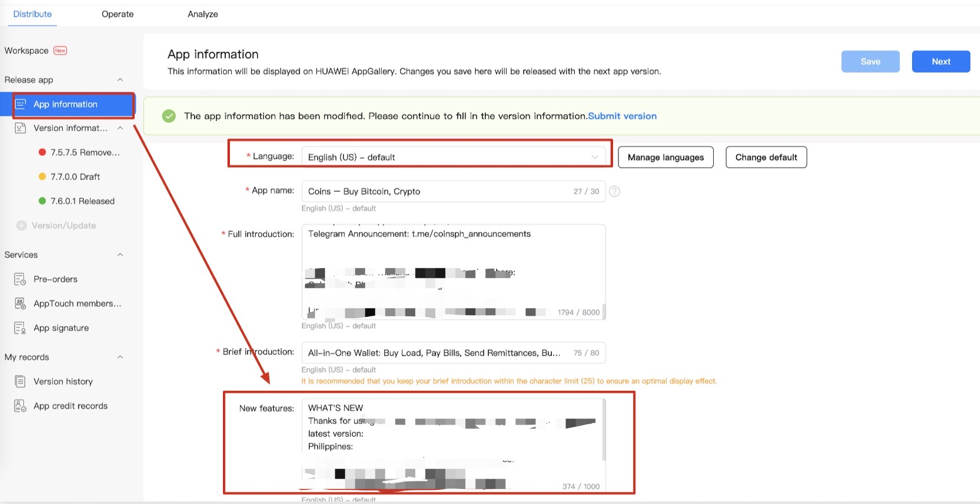Image resolution: width=980 pixels, height=504 pixels.
Task: Click the New features text area scrollbar
Action: 604,430
